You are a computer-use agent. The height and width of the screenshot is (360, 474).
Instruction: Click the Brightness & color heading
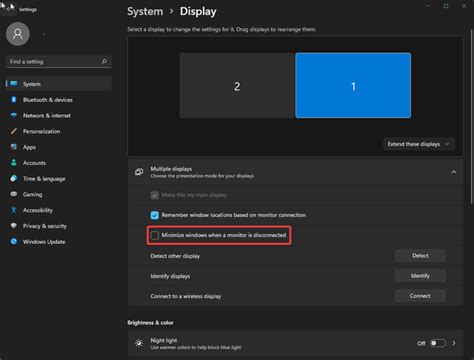coord(150,323)
